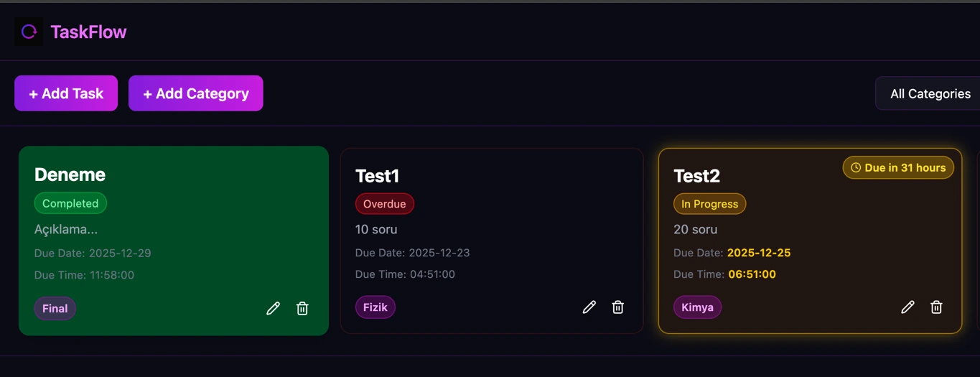Viewport: 980px width, 377px height.
Task: Click the Due in 31 hours badge
Action: 898,167
